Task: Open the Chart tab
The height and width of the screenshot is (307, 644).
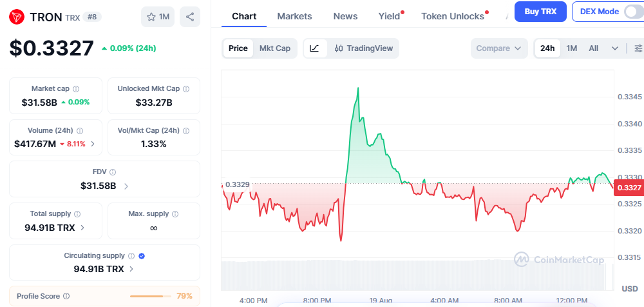Action: pyautogui.click(x=244, y=16)
